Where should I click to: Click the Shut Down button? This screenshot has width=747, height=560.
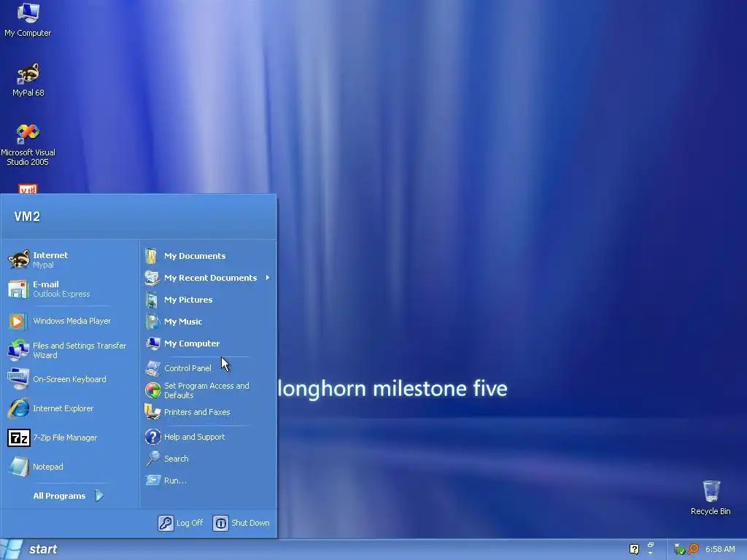pyautogui.click(x=241, y=523)
